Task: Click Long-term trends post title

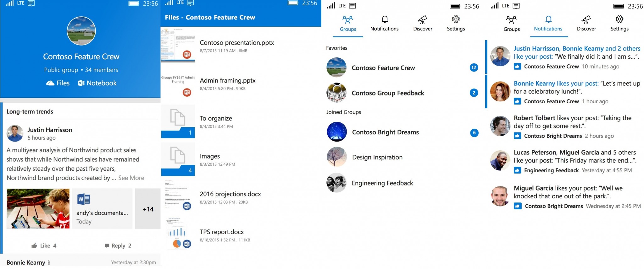Action: pos(30,112)
